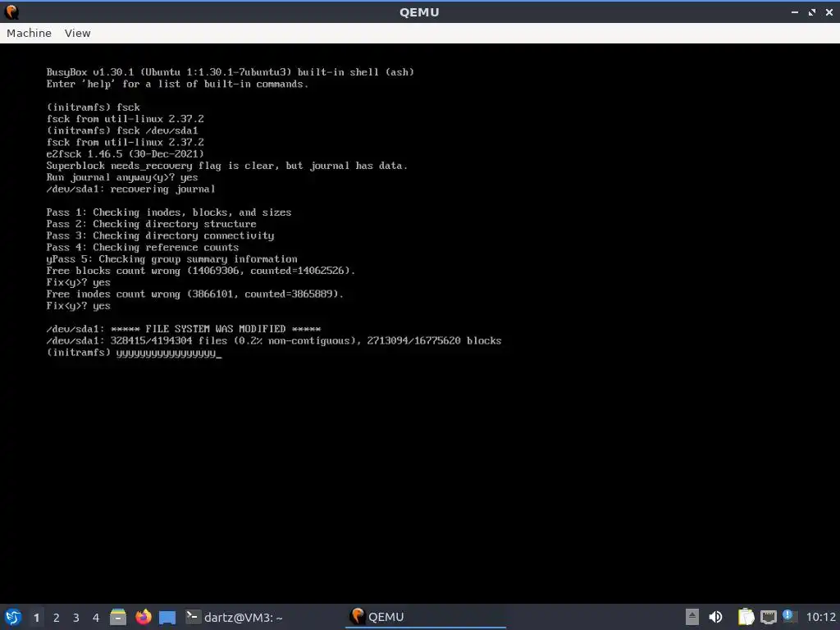Click 'Pass 2: Checking directory structure'
Screen dimensions: 840x630
click(151, 224)
